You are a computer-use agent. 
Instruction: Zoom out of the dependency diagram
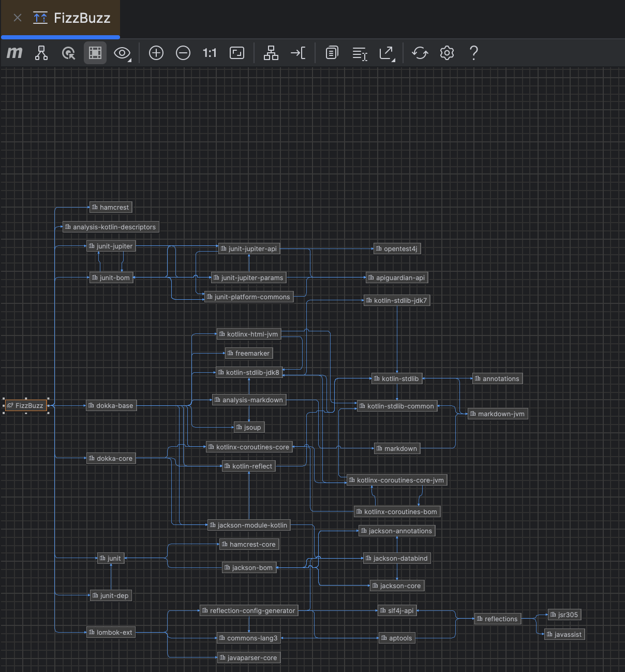tap(183, 52)
